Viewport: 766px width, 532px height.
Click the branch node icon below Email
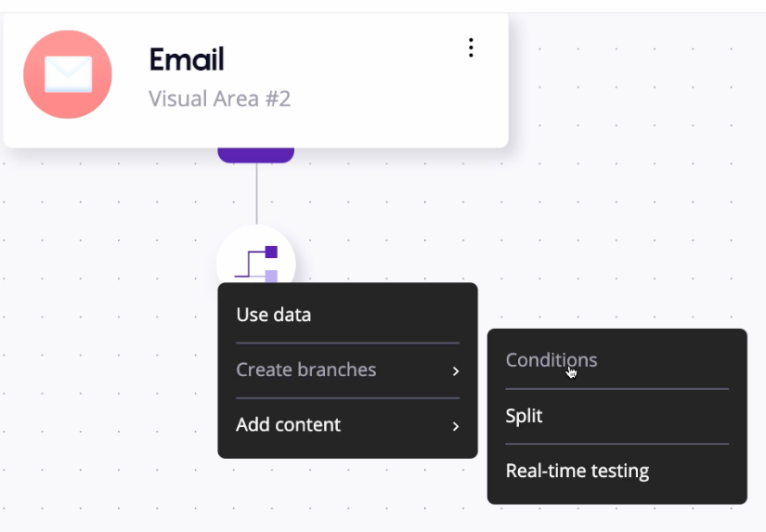click(255, 260)
